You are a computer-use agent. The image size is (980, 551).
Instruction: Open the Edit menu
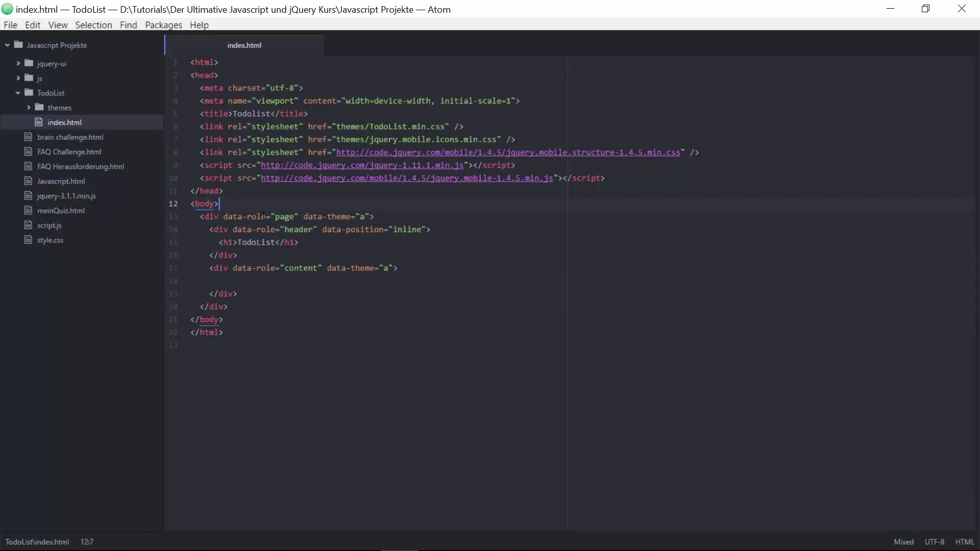pyautogui.click(x=33, y=25)
